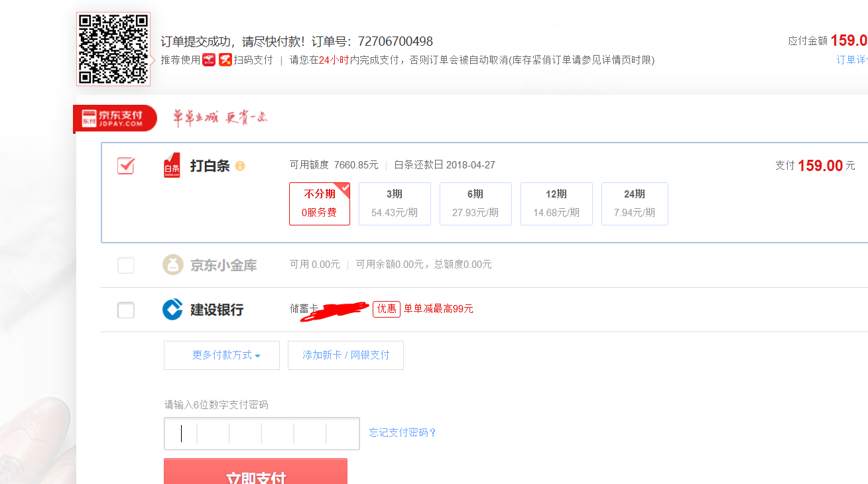Click the 单单减最高99元 promotion text

point(438,308)
